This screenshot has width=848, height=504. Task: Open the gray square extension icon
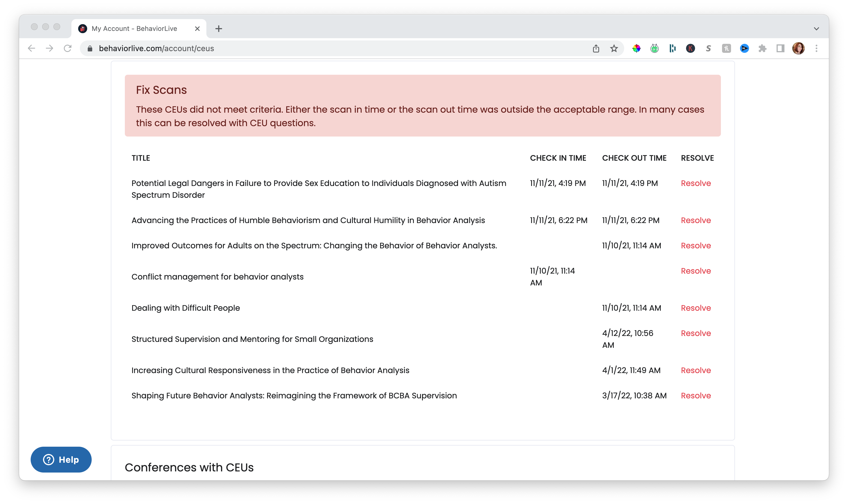tap(726, 48)
